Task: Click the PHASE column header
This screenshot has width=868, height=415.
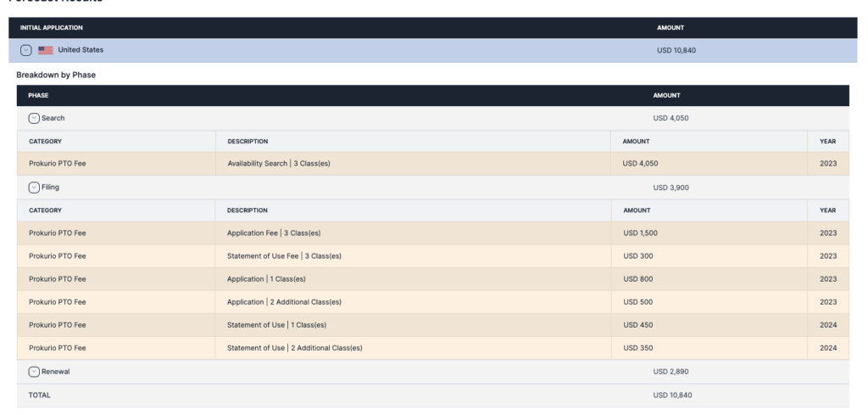Action: pyautogui.click(x=38, y=95)
